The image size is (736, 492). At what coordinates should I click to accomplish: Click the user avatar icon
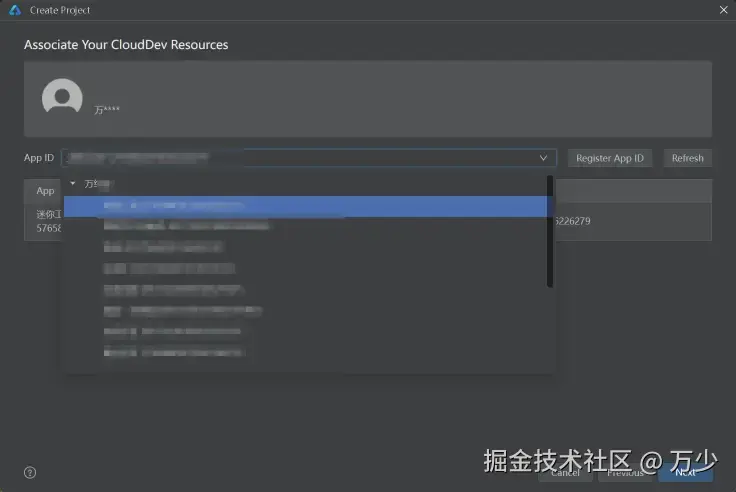[x=62, y=96]
